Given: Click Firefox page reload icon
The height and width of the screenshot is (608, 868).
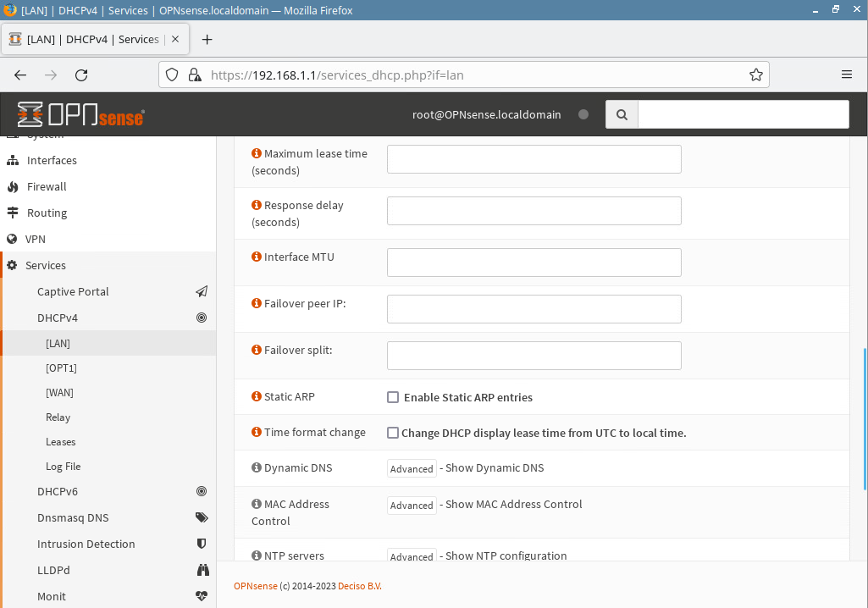Looking at the screenshot, I should [81, 75].
